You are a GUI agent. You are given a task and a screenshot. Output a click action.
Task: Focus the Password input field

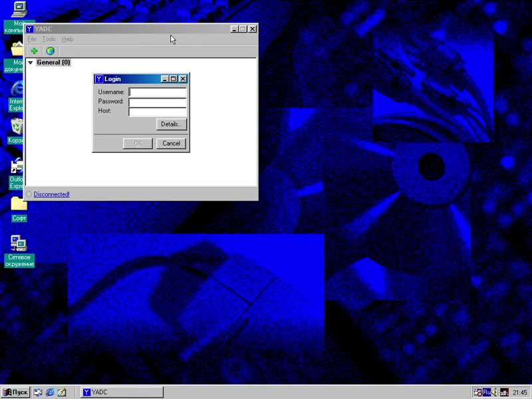click(158, 102)
